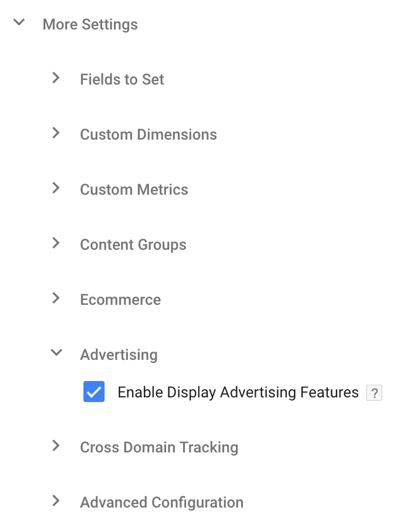413x530 pixels.
Task: Uncheck Enable Display Advertising Features checkbox
Action: (94, 391)
